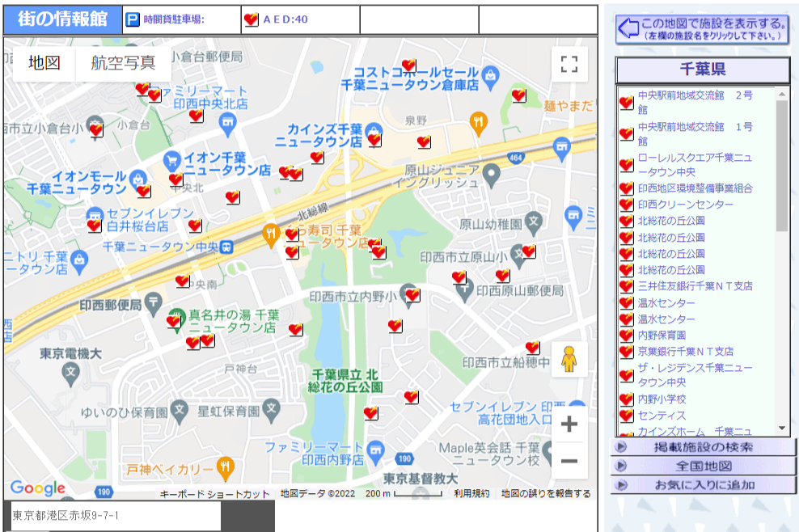Click the address input field 東京都港区赤坂
The image size is (799, 532).
(x=116, y=516)
